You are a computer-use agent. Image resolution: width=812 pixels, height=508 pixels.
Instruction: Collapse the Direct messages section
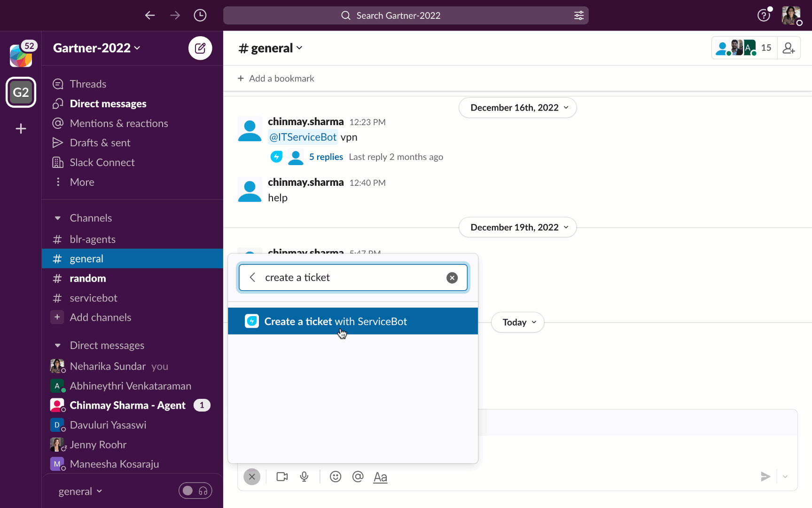coord(58,346)
